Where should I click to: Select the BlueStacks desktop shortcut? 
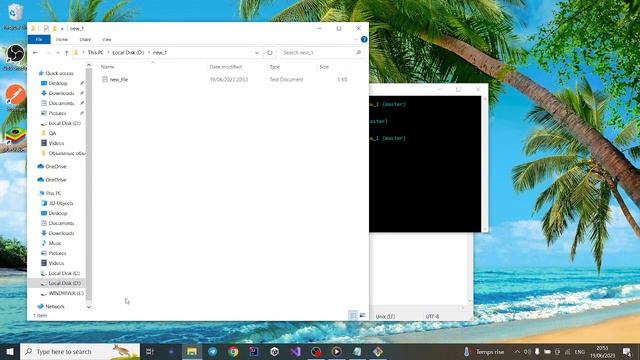[15, 139]
